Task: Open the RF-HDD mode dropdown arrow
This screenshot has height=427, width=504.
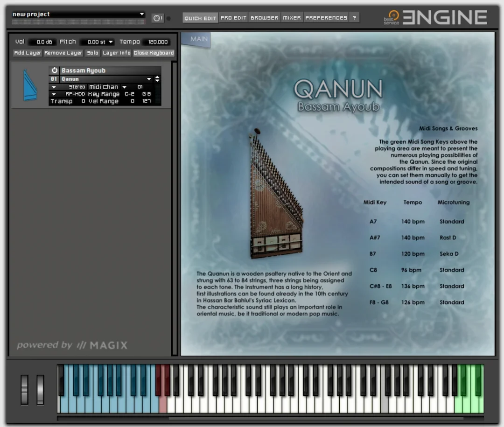Action: 54,94
